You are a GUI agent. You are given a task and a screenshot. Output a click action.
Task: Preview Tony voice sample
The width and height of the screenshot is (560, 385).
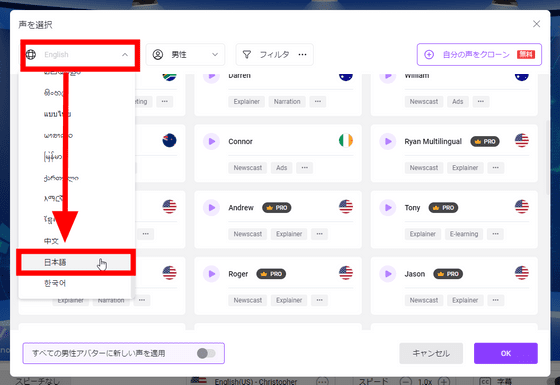[388, 208]
